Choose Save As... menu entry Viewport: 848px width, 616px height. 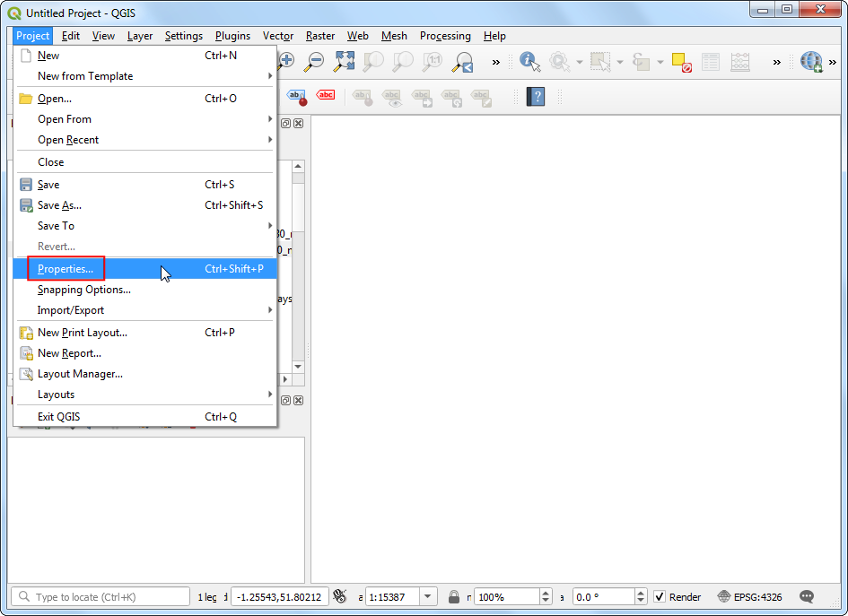(x=145, y=205)
